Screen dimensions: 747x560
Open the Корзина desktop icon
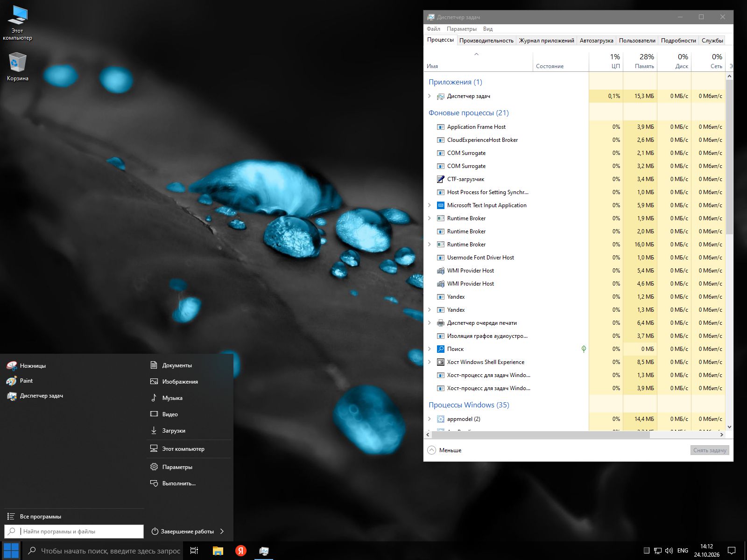click(x=17, y=66)
